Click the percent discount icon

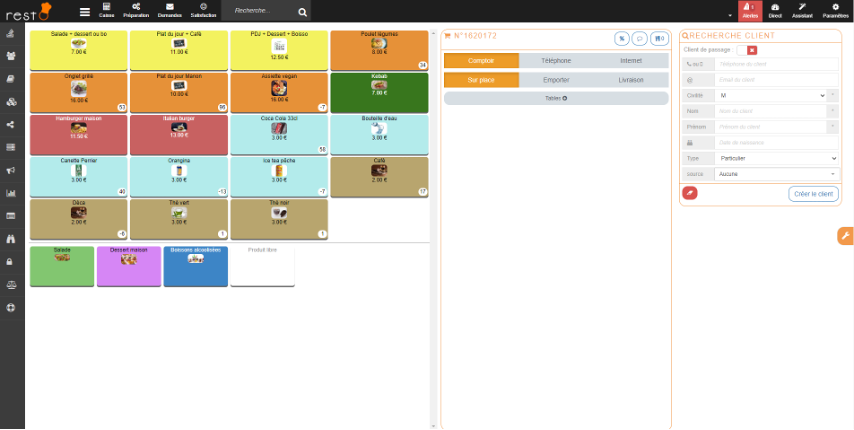tap(621, 38)
